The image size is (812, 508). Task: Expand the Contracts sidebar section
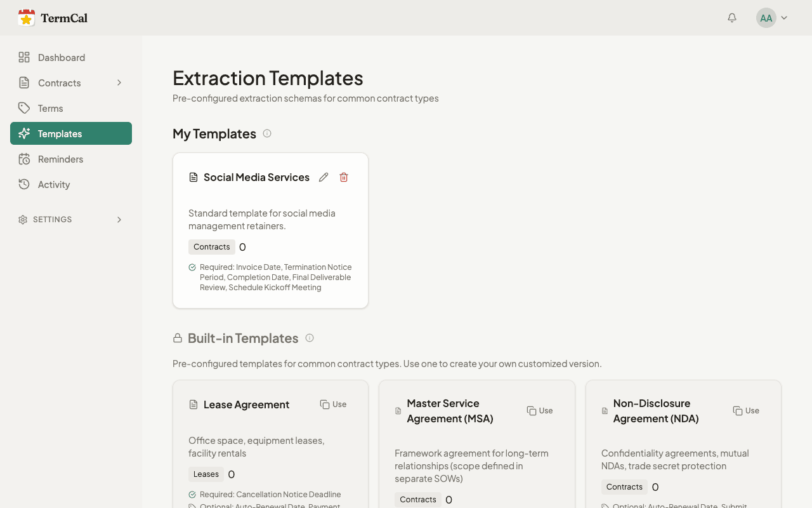click(x=119, y=83)
